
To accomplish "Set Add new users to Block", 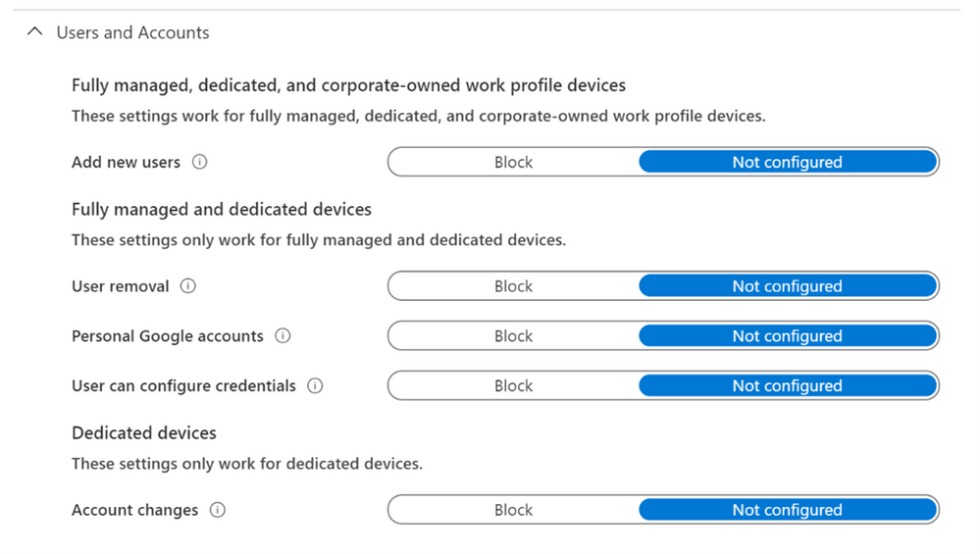I will click(513, 162).
